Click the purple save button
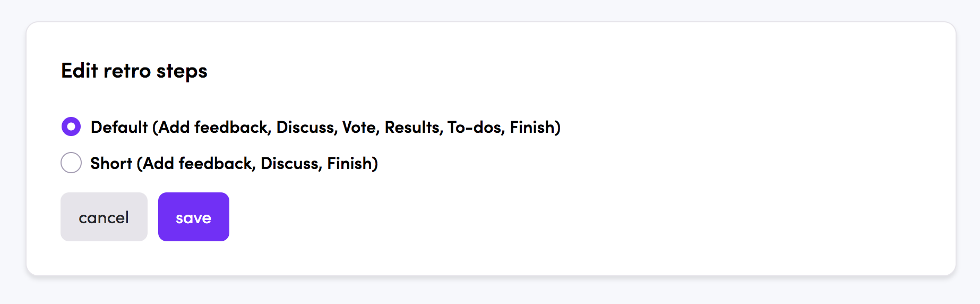The width and height of the screenshot is (980, 304). [194, 217]
